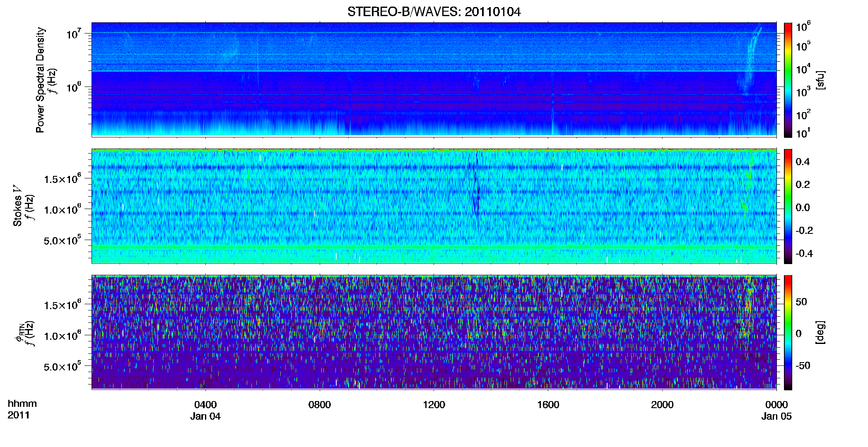Select the "-0.4" label on Stokes V colorbar
Image resolution: width=868 pixels, height=447 pixels.
(x=804, y=253)
